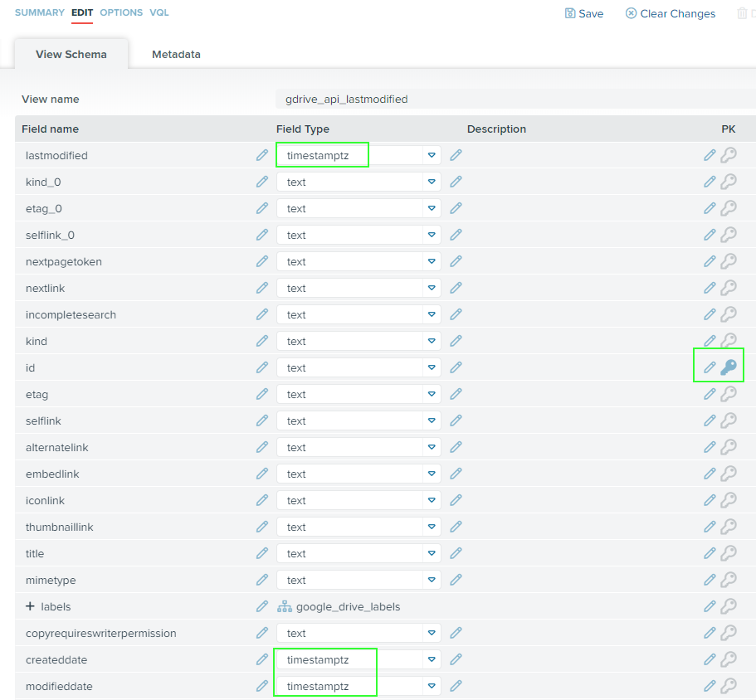The width and height of the screenshot is (756, 700).
Task: Click the View name input field
Action: (x=516, y=99)
